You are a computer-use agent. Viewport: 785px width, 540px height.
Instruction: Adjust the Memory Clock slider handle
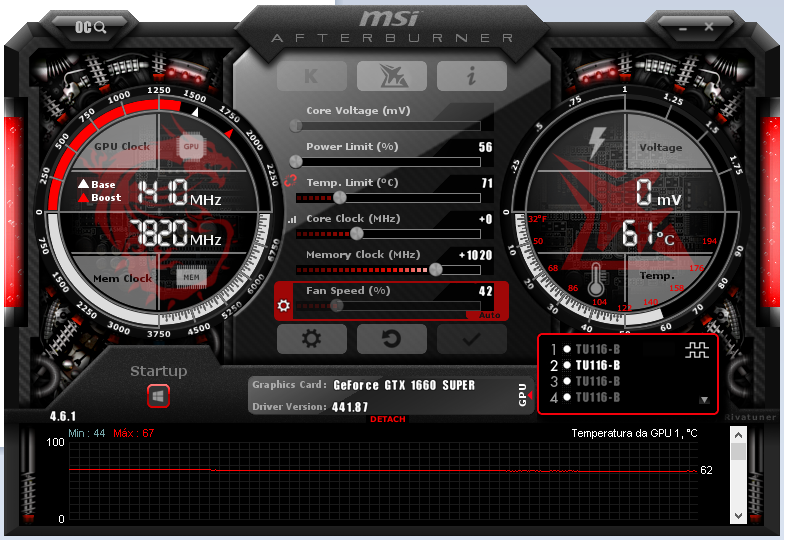tap(436, 270)
